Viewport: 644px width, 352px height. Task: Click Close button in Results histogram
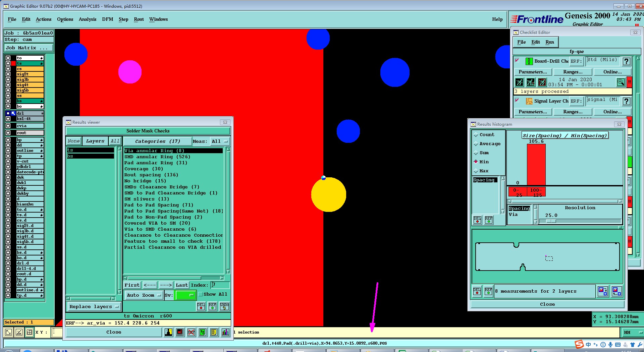(x=547, y=304)
